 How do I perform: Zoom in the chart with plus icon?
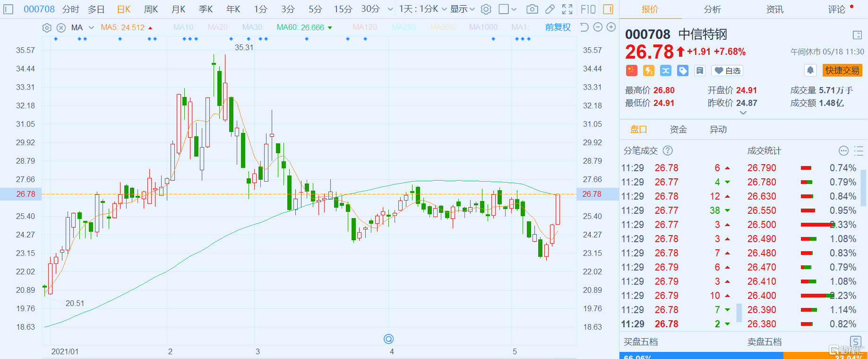pyautogui.click(x=611, y=27)
